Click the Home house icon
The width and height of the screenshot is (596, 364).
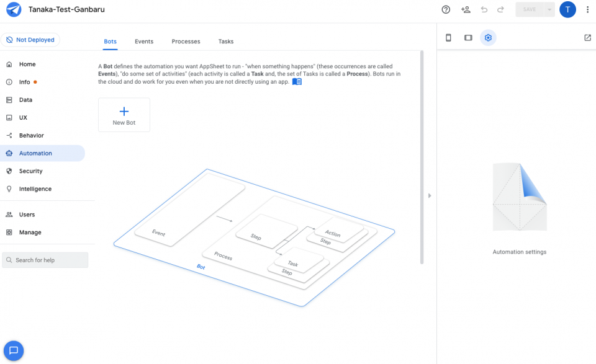pos(9,64)
